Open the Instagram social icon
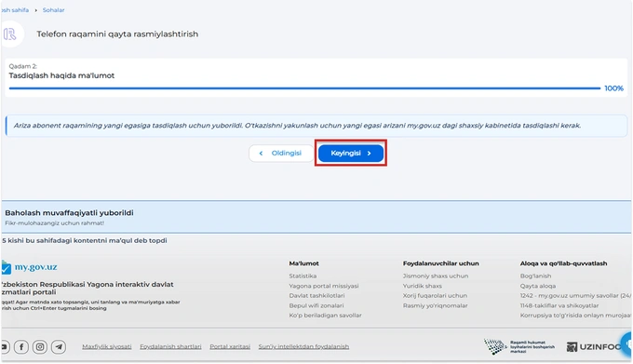The image size is (633, 364). pyautogui.click(x=40, y=346)
